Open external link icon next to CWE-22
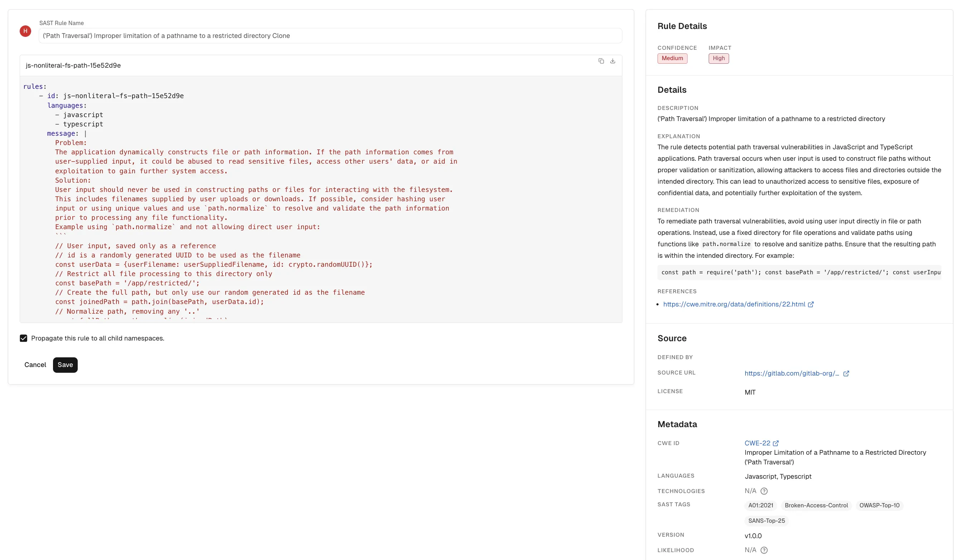Screen dimensions: 954x560 pos(776,443)
